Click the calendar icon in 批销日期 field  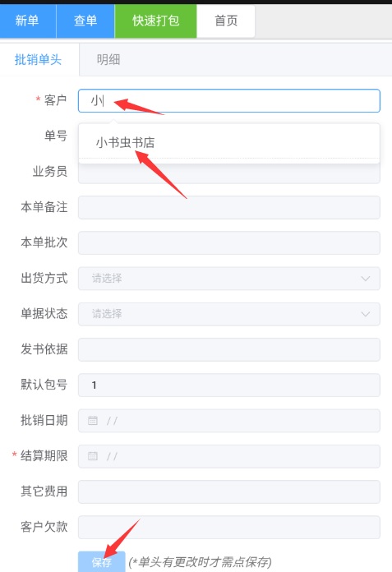coord(93,421)
